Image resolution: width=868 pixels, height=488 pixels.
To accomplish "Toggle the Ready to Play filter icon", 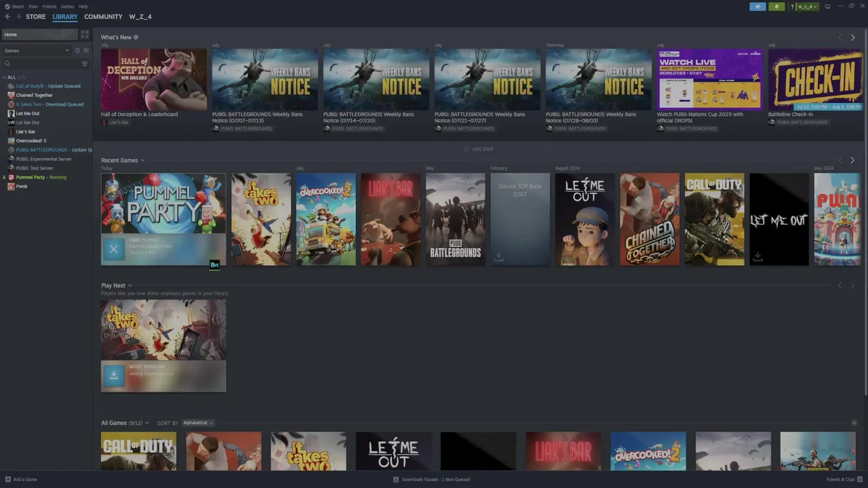I will 86,51.
